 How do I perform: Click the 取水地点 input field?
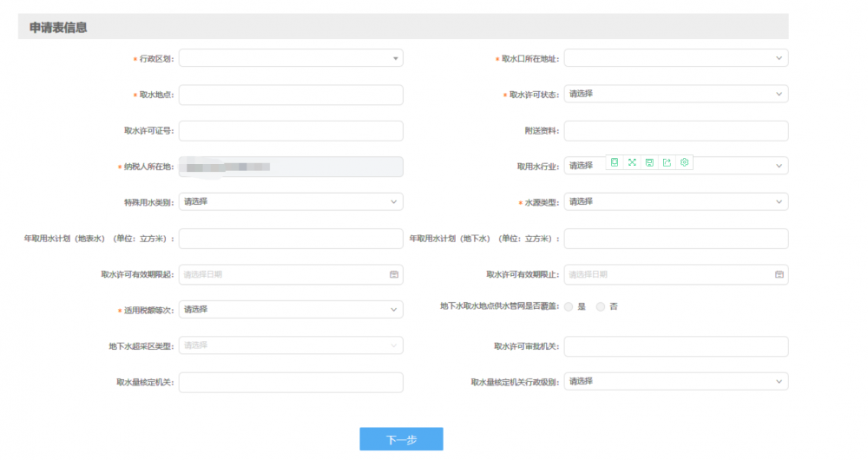(x=291, y=95)
